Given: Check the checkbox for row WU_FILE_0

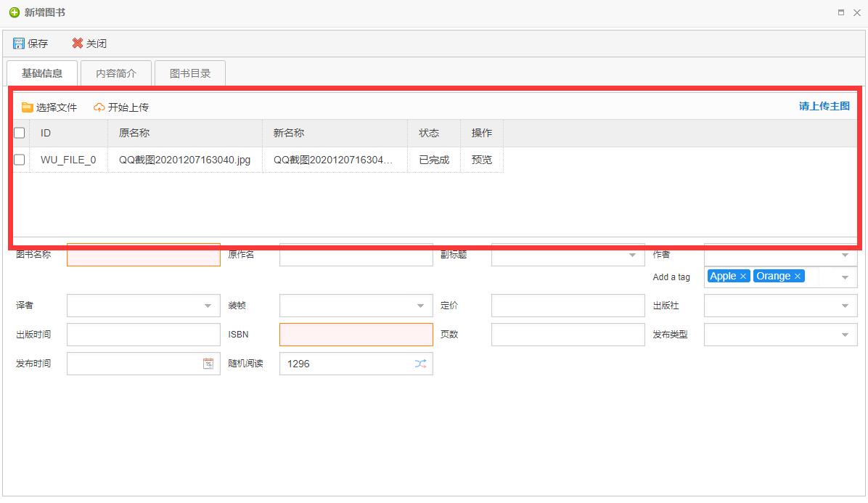Looking at the screenshot, I should [19, 160].
